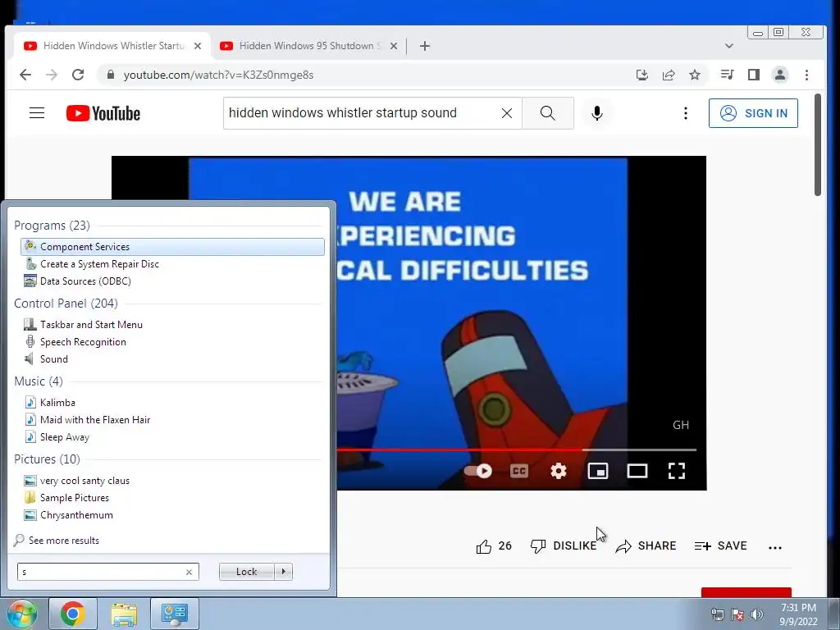
Task: Click the share page icon in address bar
Action: (669, 75)
